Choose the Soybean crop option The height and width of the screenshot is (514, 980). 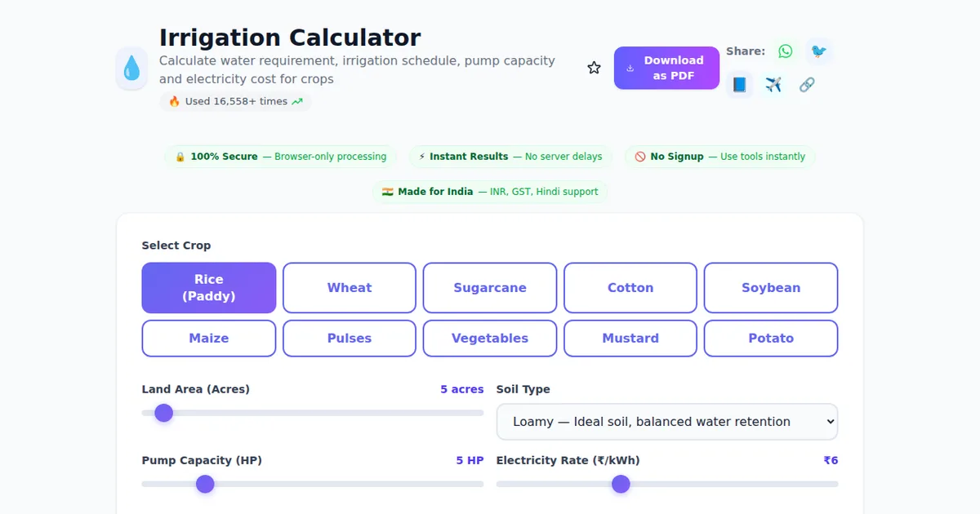point(771,288)
